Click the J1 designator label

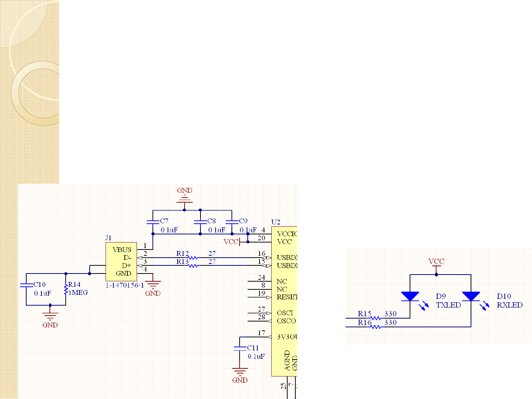109,238
